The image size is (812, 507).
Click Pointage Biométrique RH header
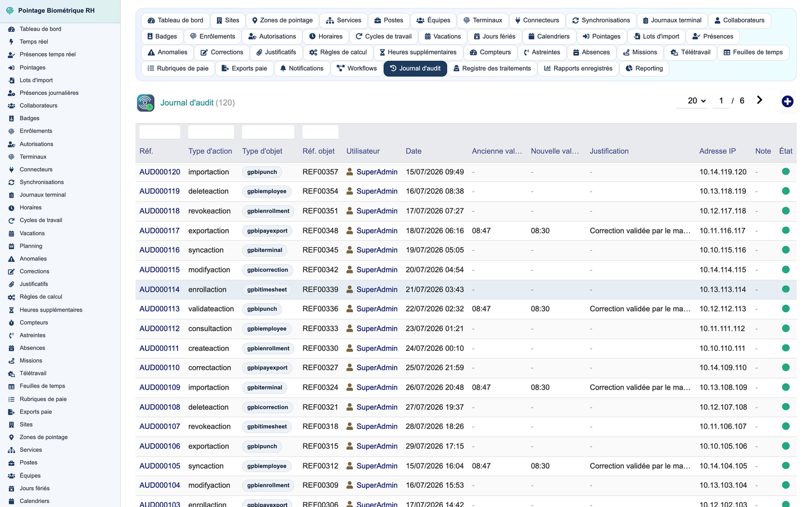56,11
